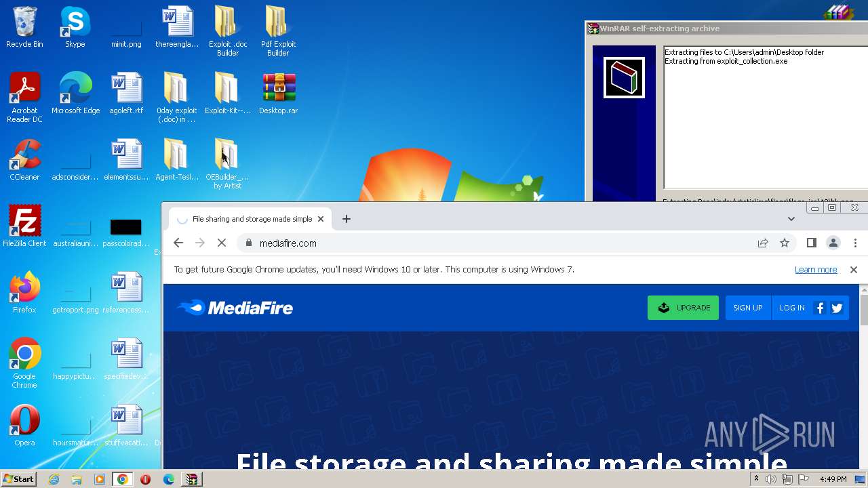Open Chrome's three-dot menu
Viewport: 868px width, 488px height.
[855, 243]
